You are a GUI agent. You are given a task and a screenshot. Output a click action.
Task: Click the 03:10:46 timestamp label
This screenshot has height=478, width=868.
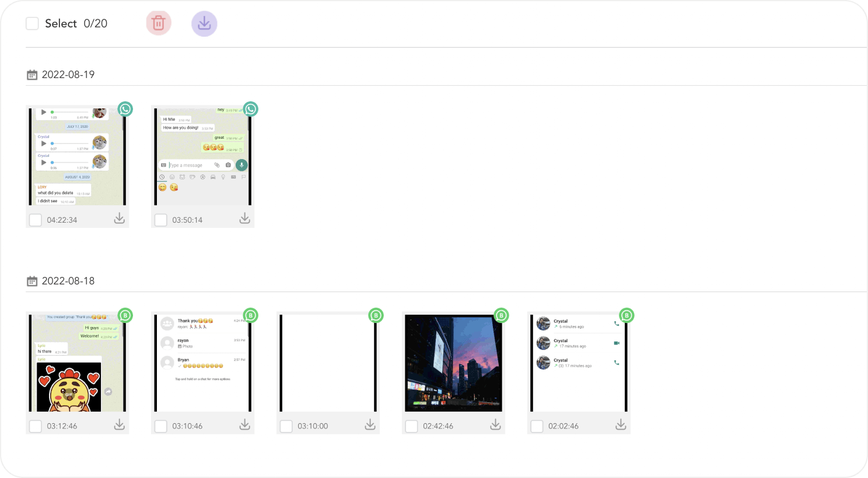(187, 426)
